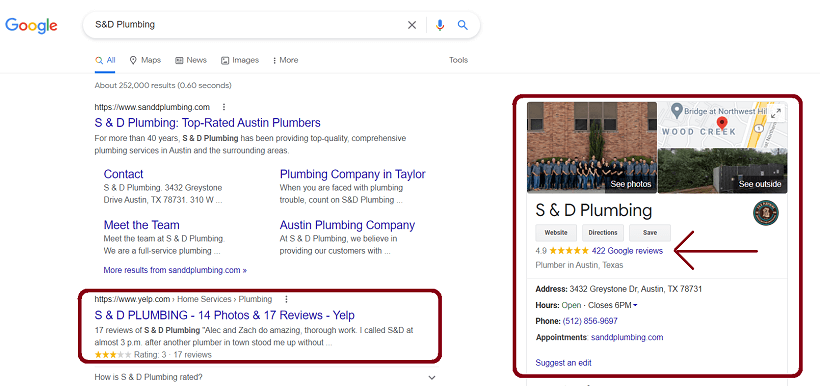Click the Google logo
The height and width of the screenshot is (386, 820).
[x=31, y=26]
